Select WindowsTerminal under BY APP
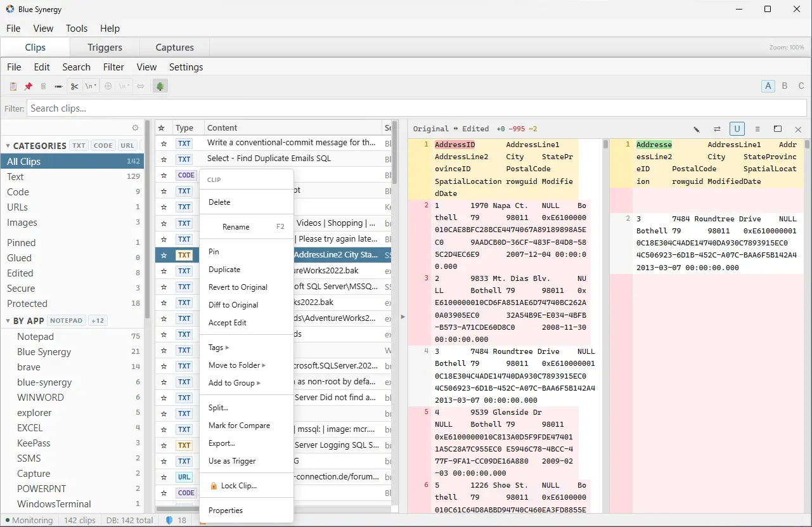The image size is (812, 527). 72,504
